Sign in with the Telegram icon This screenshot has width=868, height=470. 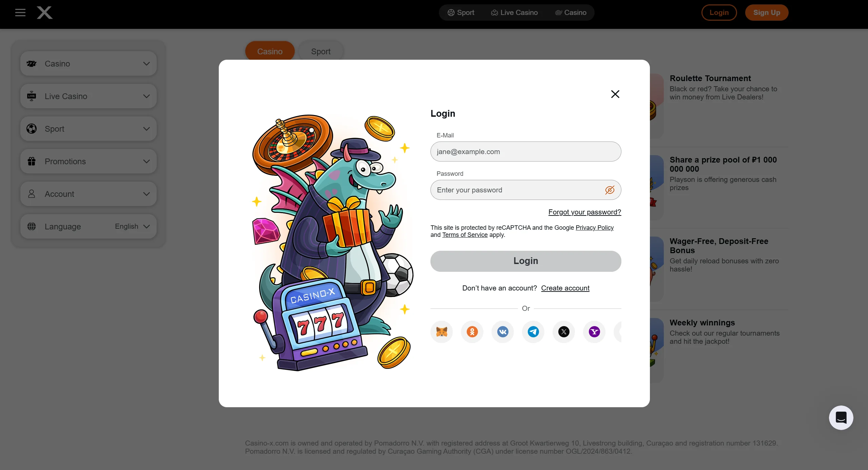coord(533,332)
